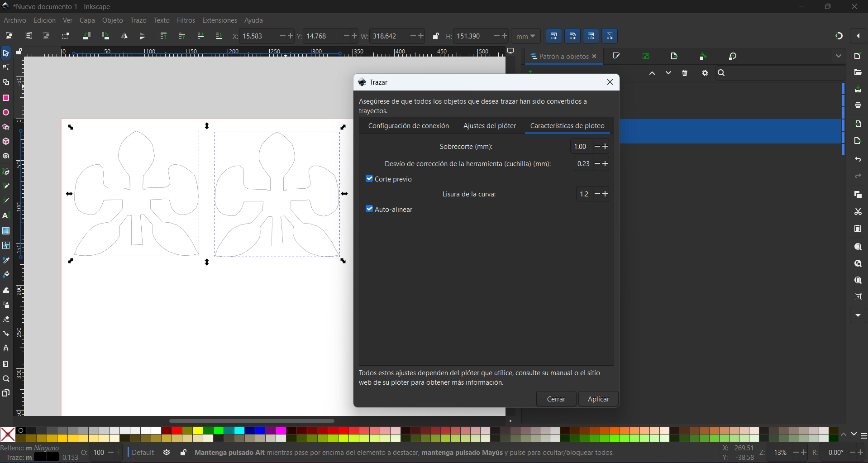Select the Rectangle tool
Image resolution: width=868 pixels, height=463 pixels.
coord(6,98)
